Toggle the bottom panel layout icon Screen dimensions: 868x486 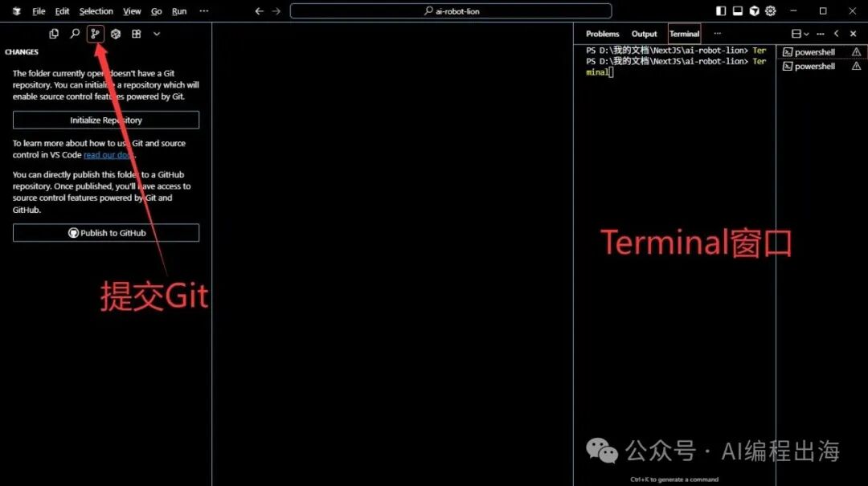point(738,11)
